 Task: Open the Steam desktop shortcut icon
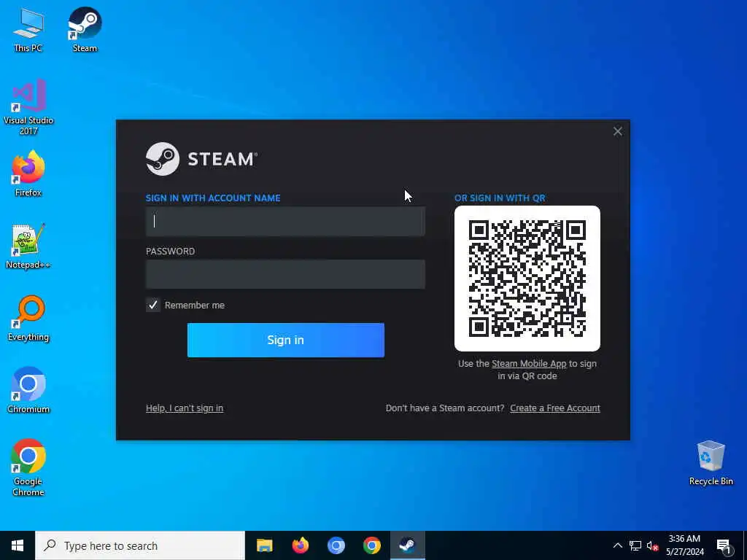click(x=85, y=29)
